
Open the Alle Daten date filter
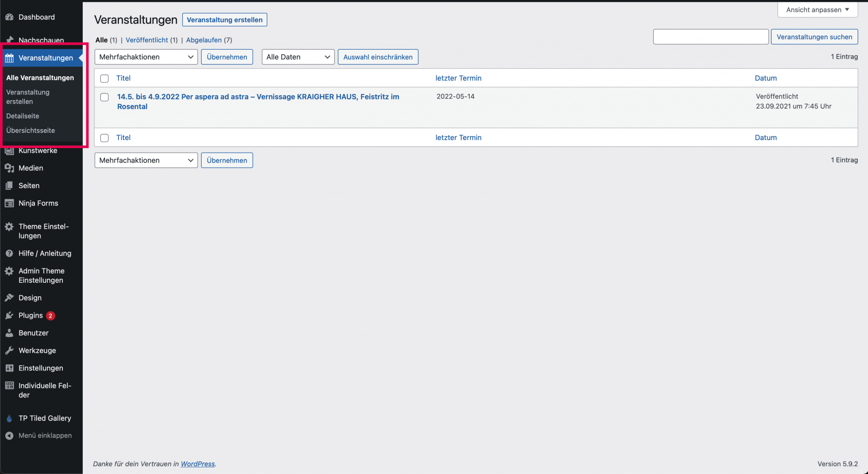click(x=297, y=57)
